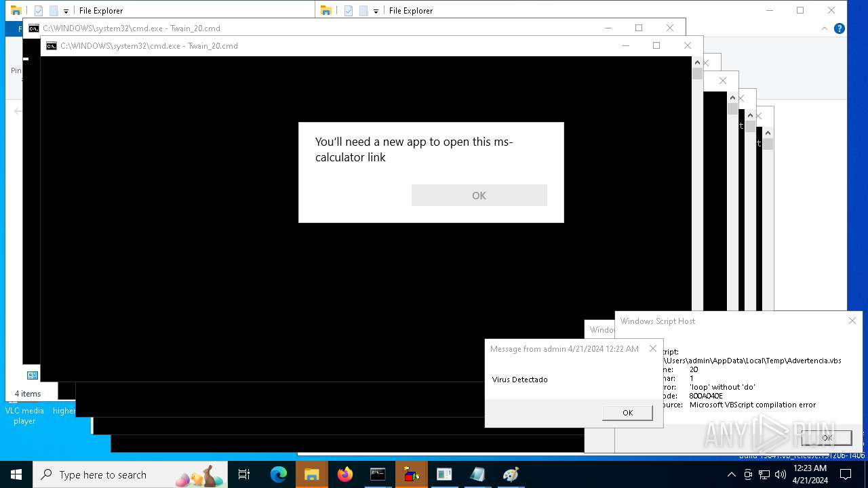Click the right File Explorer folder icon
This screenshot has height=488, width=868.
click(326, 10)
